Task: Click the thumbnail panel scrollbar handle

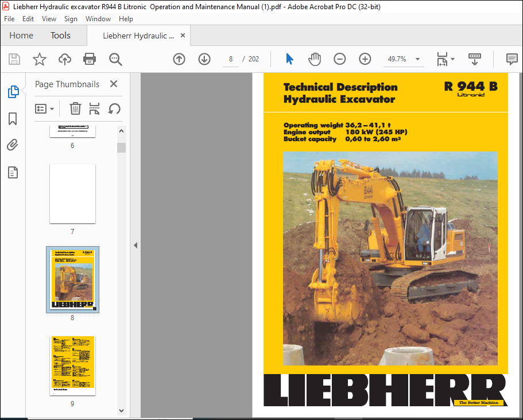Action: [x=121, y=147]
